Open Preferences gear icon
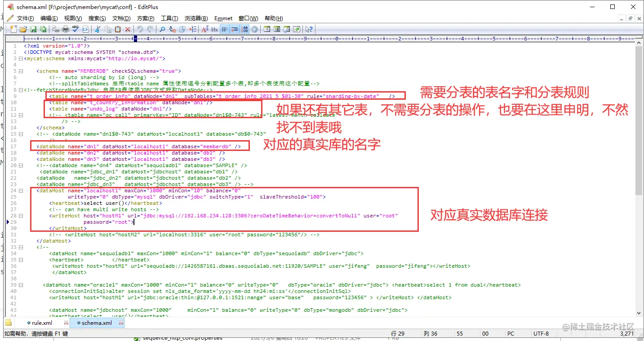 254,29
